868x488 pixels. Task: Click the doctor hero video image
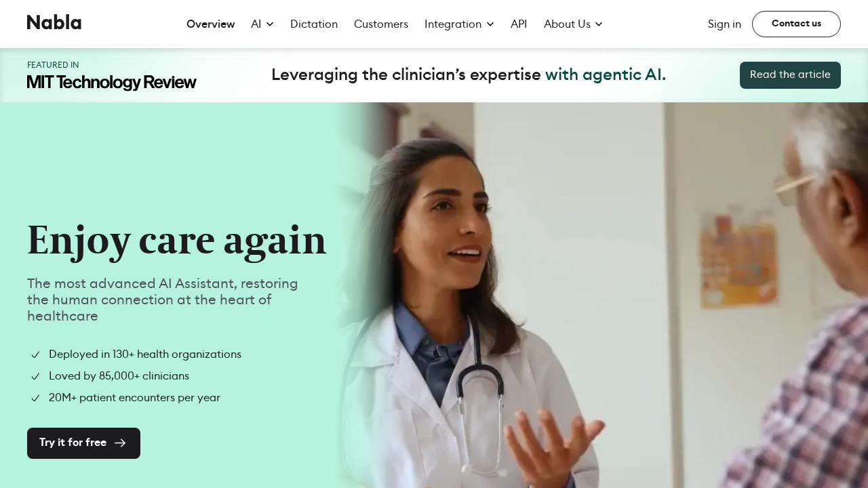tap(600, 295)
